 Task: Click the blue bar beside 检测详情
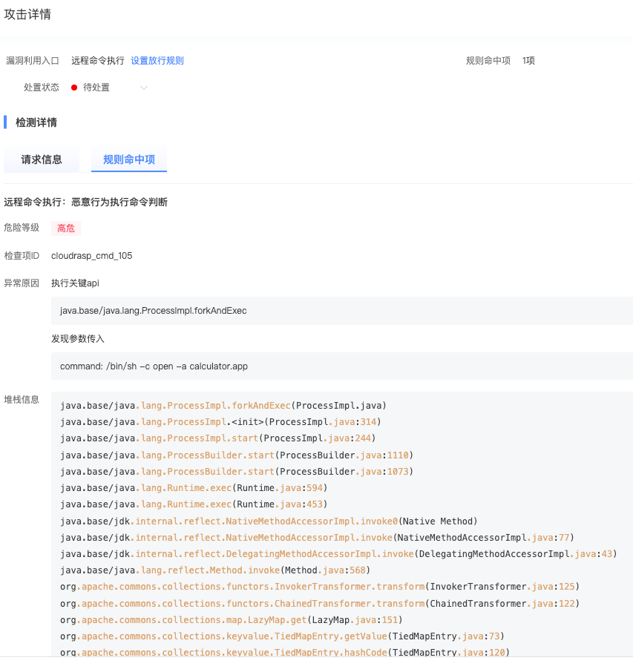click(5, 122)
